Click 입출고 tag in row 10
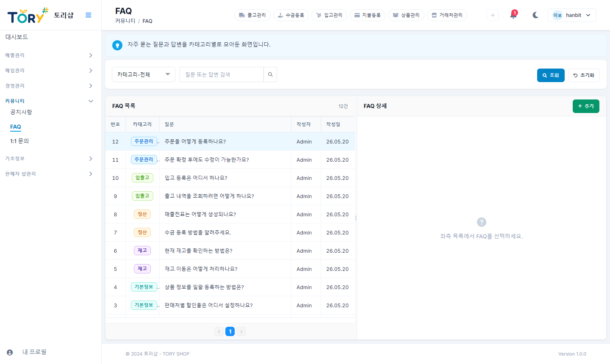610x364 pixels. click(x=142, y=178)
